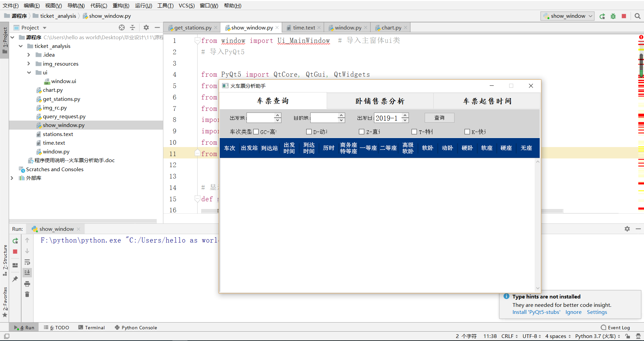
Task: Collapse the ticket_analysis folder
Action: click(x=21, y=46)
